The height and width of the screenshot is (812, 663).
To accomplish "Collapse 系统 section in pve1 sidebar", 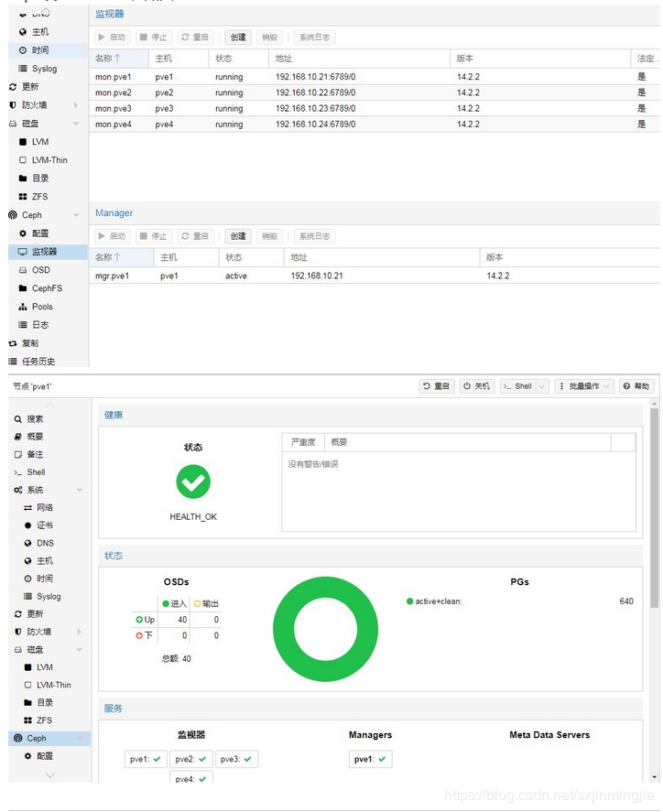I will coord(80,490).
